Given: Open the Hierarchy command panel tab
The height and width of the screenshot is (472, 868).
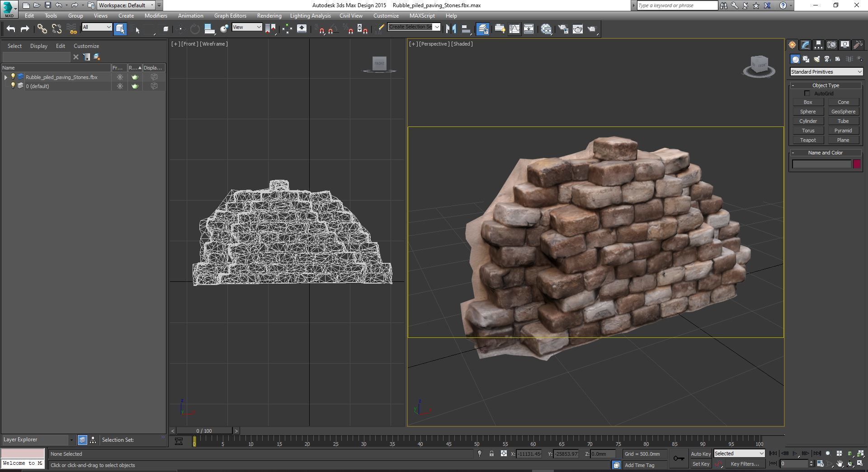Looking at the screenshot, I should pos(818,45).
